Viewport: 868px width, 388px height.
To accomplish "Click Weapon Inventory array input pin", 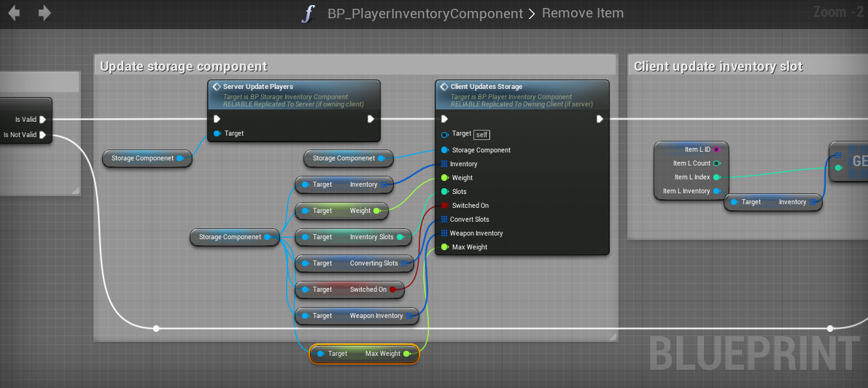I will point(444,233).
